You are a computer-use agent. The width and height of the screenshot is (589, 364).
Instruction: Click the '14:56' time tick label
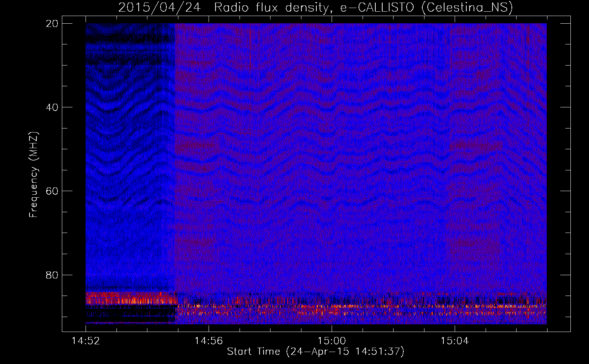[209, 341]
